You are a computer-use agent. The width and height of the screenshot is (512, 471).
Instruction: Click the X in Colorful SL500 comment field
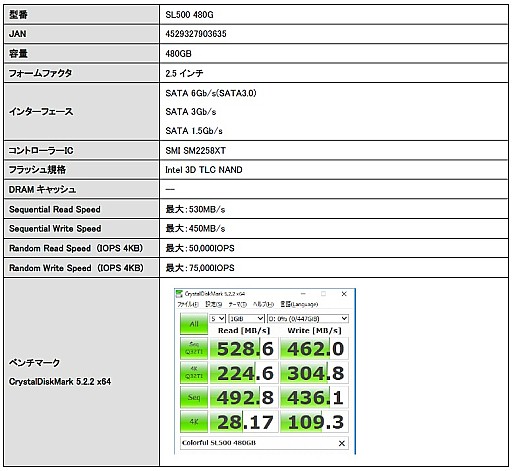coord(342,443)
